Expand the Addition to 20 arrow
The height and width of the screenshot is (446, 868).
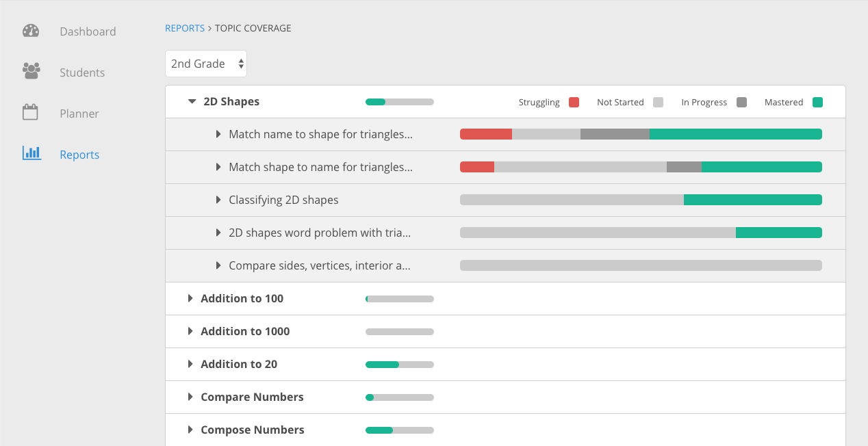pos(190,365)
